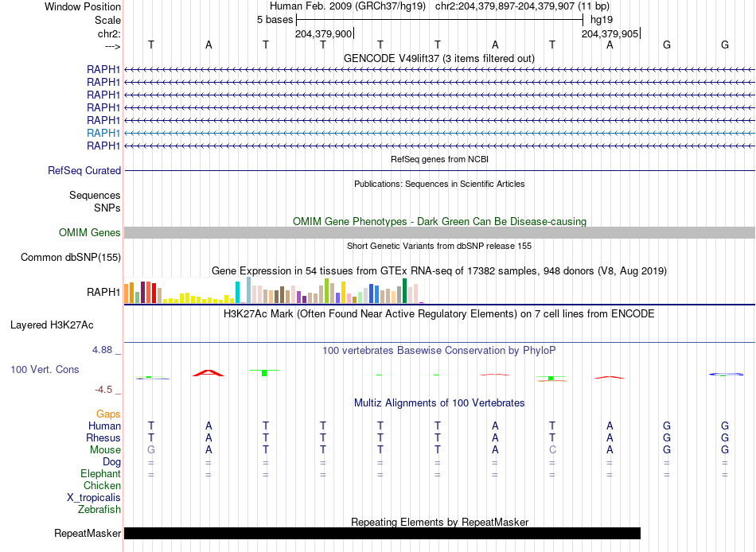Click the cyan bar in the GTEx chart
Image resolution: width=756 pixels, height=552 pixels.
pyautogui.click(x=237, y=292)
